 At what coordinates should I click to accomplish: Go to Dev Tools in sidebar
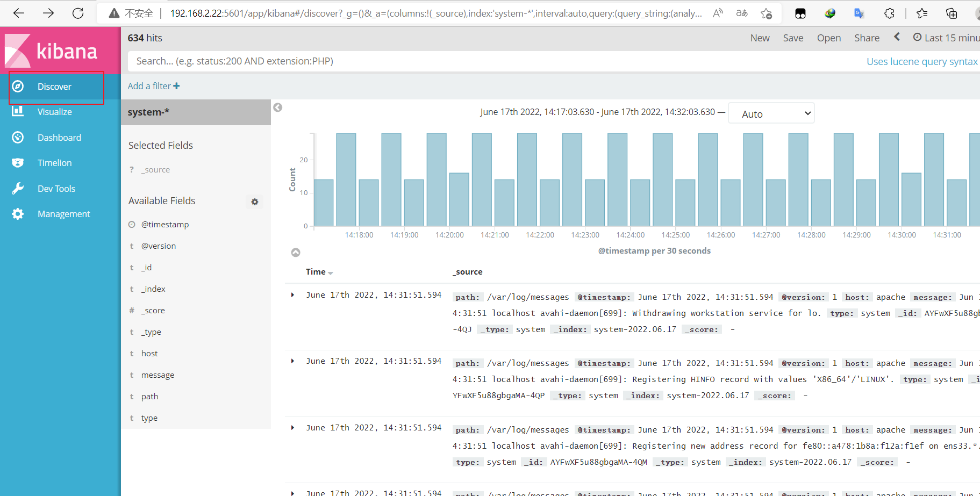(x=56, y=189)
